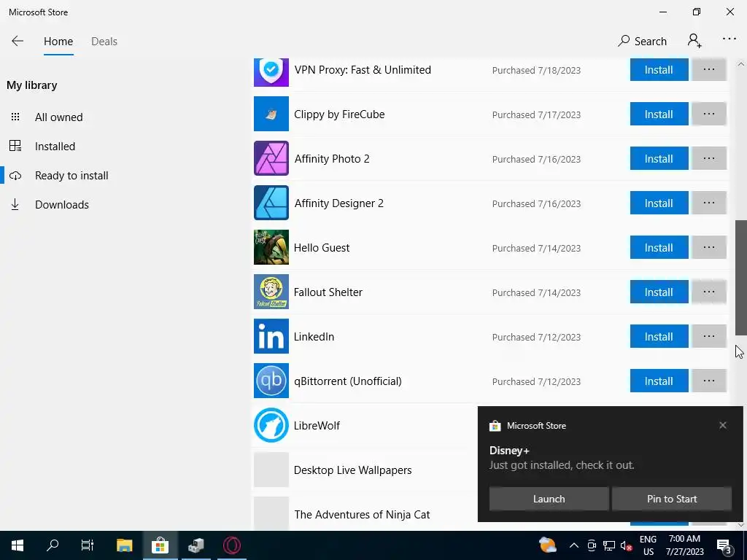Install Affinity Photo 2
This screenshot has width=747, height=560.
[x=659, y=158]
